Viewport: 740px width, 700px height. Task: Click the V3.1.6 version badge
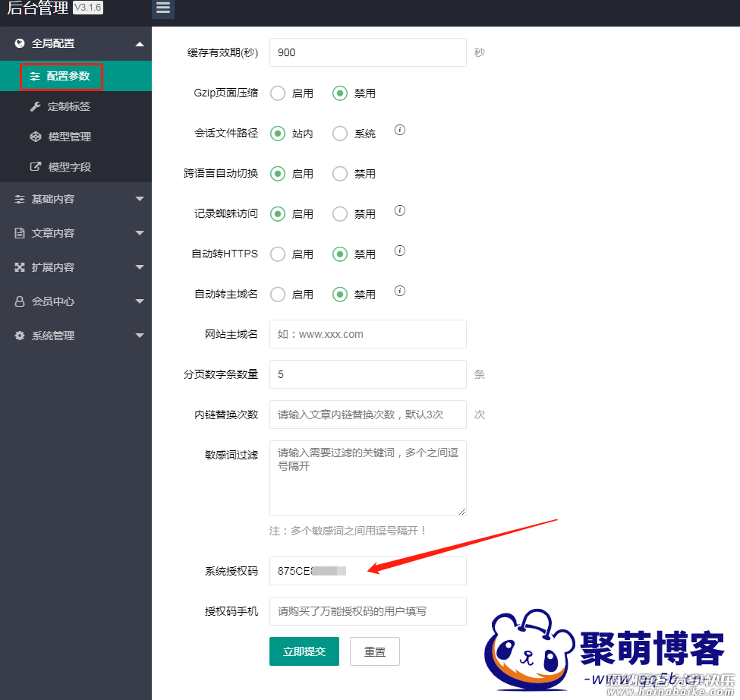pyautogui.click(x=88, y=8)
